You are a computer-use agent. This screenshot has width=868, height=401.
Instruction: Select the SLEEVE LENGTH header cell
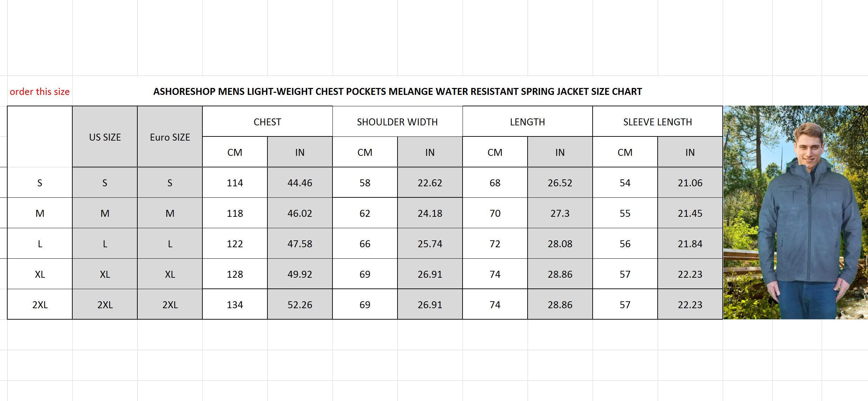pyautogui.click(x=658, y=122)
